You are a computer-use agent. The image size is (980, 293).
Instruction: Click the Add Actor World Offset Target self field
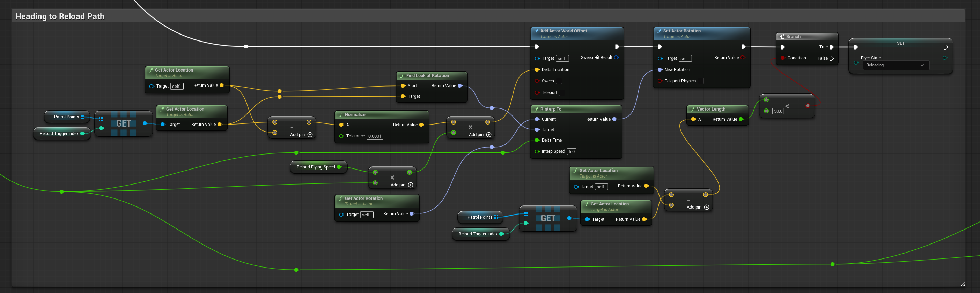click(x=562, y=59)
